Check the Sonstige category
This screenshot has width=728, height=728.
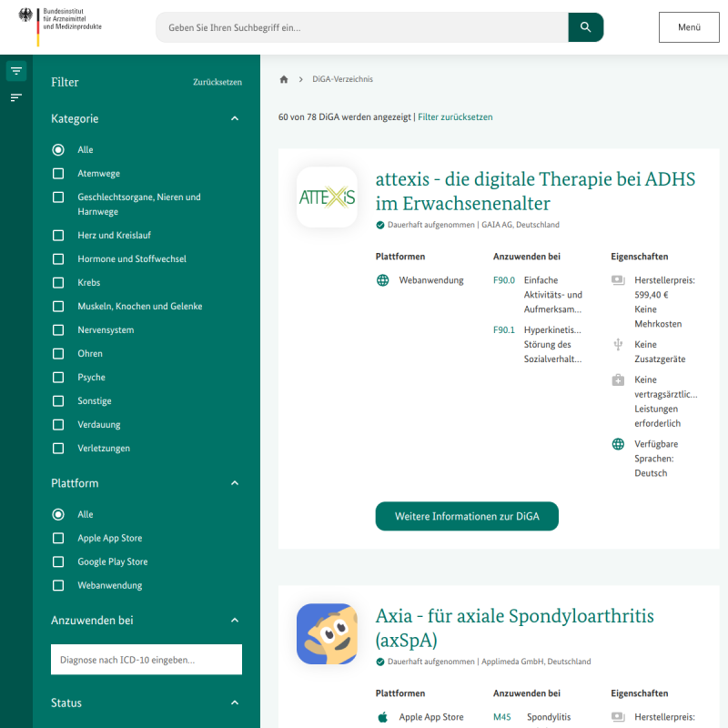click(58, 401)
